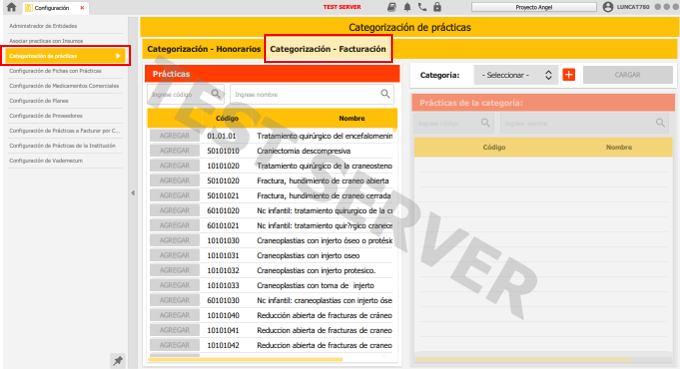Click search icon in Prácticas name field

coord(385,94)
